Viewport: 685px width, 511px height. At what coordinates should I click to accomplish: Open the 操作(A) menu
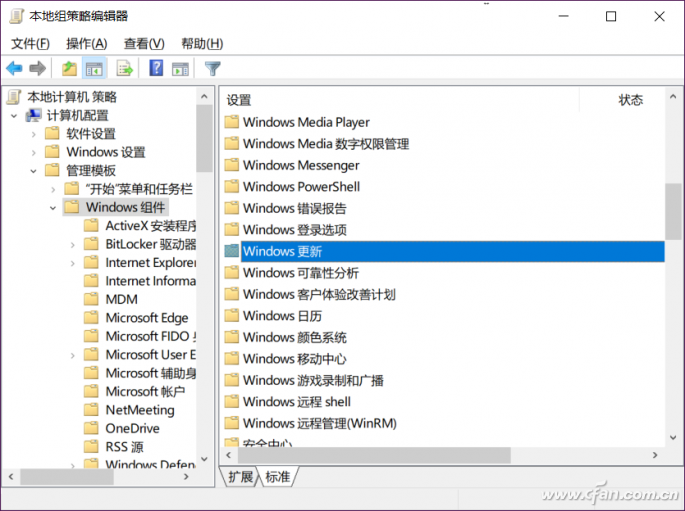click(x=86, y=43)
